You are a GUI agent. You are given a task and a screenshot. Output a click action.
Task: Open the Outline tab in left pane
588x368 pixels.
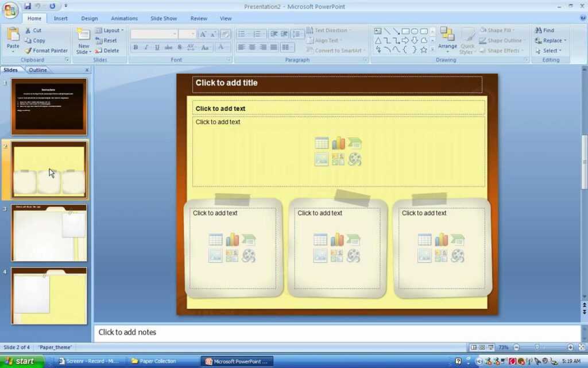37,70
